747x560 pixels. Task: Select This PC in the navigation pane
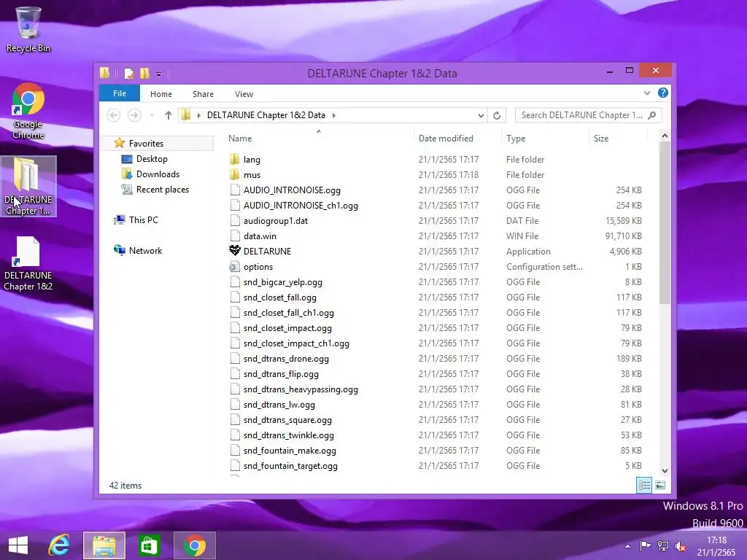point(143,220)
